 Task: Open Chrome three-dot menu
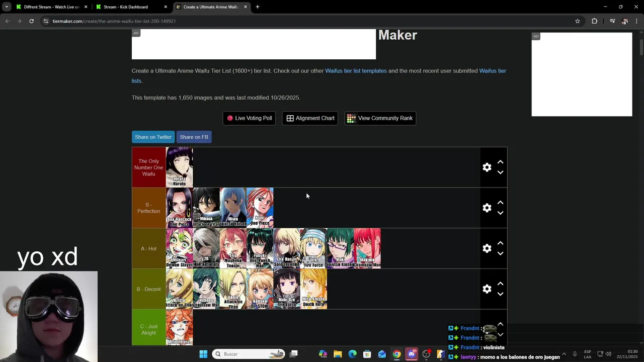pyautogui.click(x=636, y=21)
